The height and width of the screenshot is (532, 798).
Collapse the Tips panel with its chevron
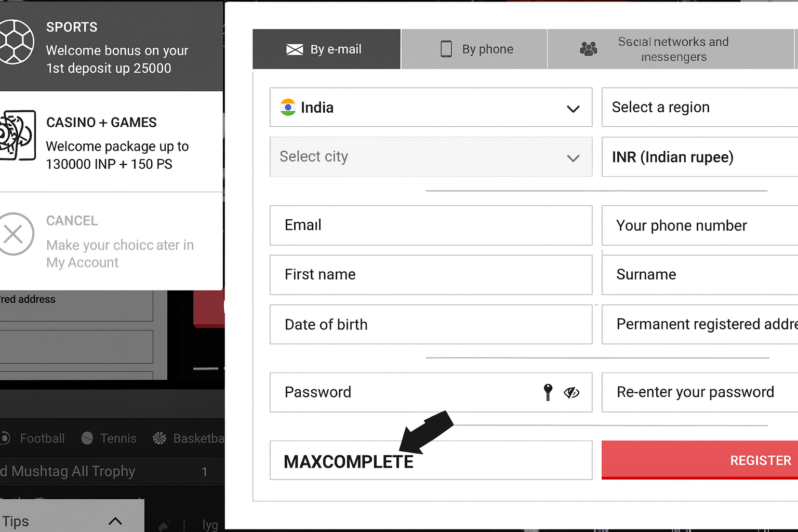(x=115, y=521)
